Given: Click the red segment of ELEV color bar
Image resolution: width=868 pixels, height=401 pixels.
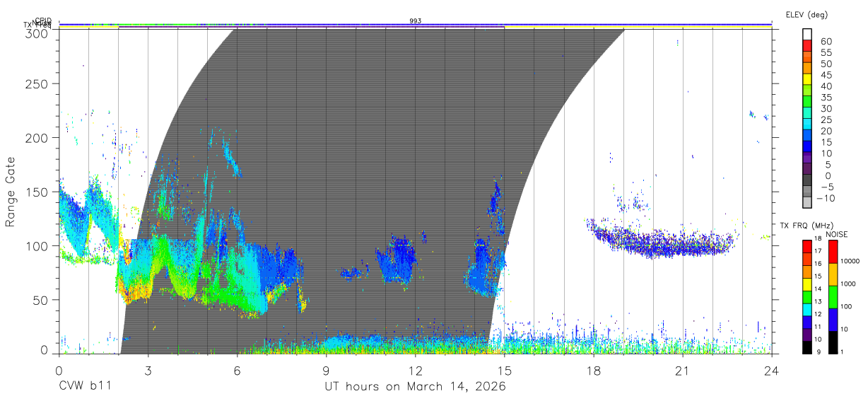Looking at the screenshot, I should [808, 46].
